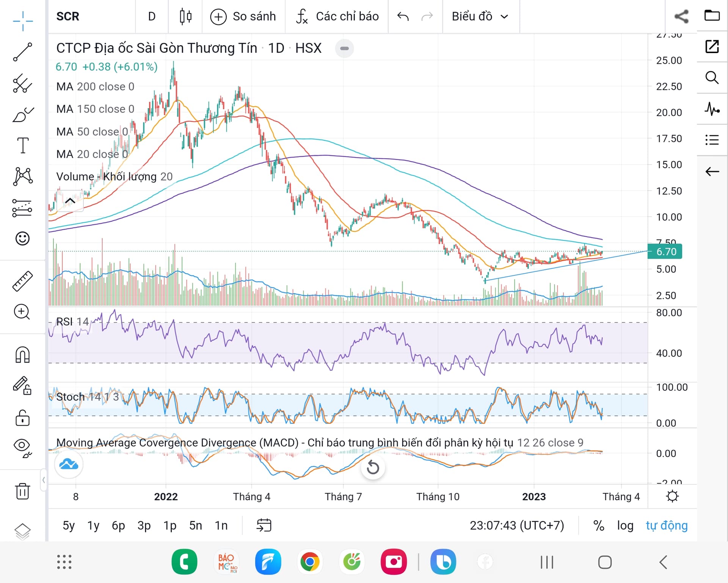Open the symbol search magnifier icon
Viewport: 728px width, 583px height.
click(x=712, y=78)
